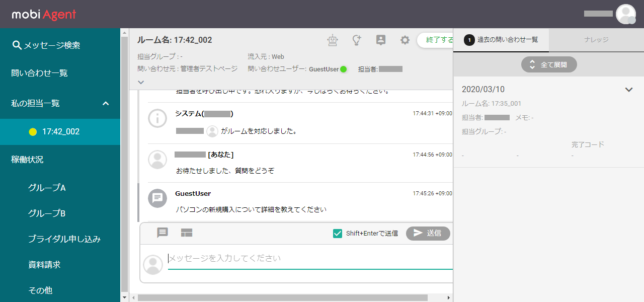The width and height of the screenshot is (644, 302).
Task: Click the avatar beside the message input
Action: (x=153, y=265)
